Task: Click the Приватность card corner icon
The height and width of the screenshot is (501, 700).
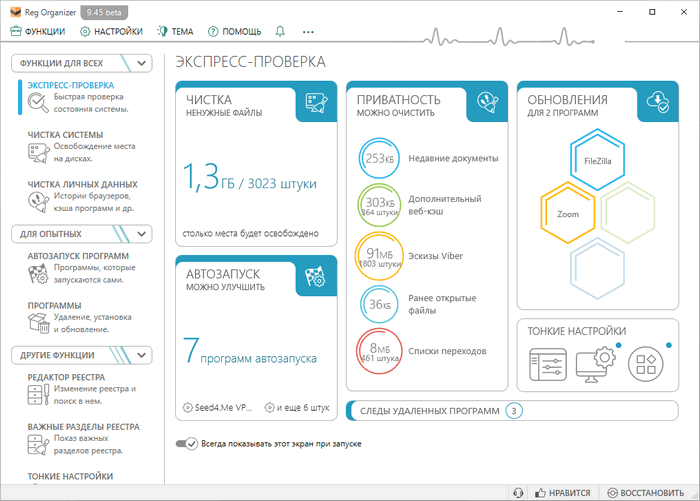Action: point(488,102)
